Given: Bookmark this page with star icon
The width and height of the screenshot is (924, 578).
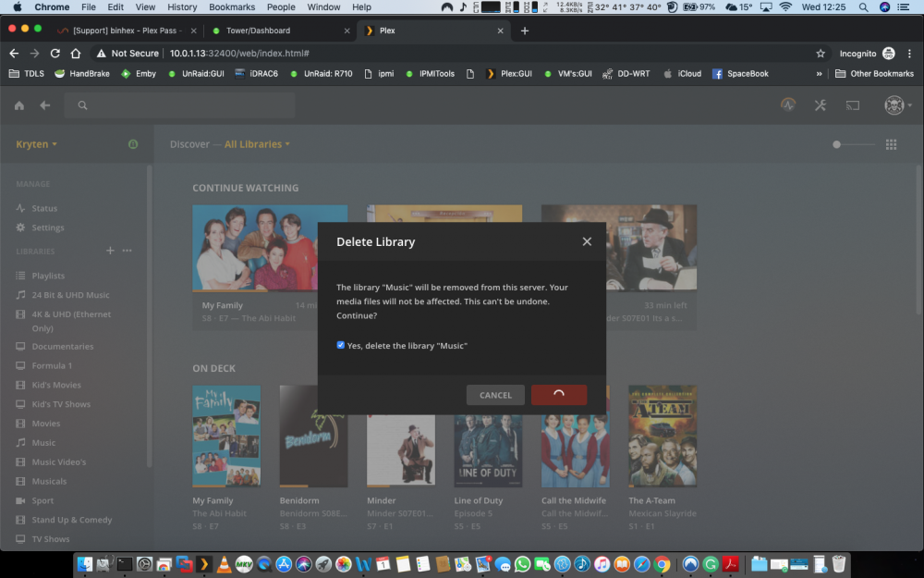Looking at the screenshot, I should click(821, 53).
